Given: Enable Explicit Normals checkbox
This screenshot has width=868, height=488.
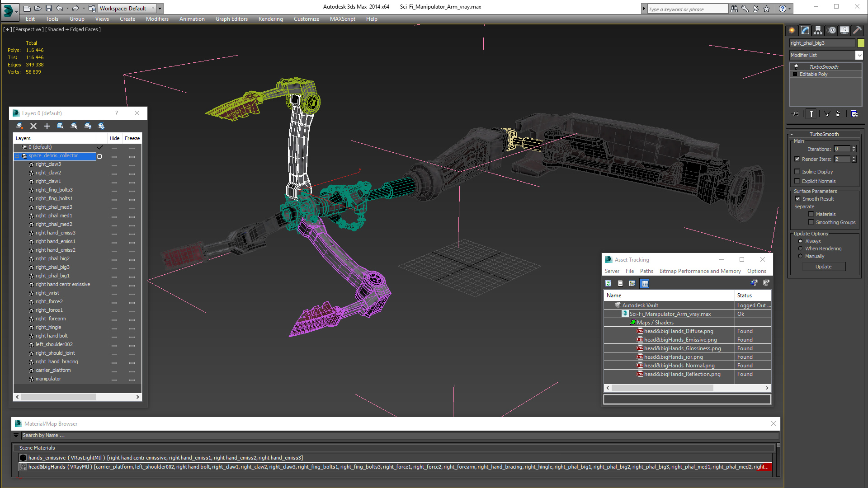Looking at the screenshot, I should tap(797, 181).
